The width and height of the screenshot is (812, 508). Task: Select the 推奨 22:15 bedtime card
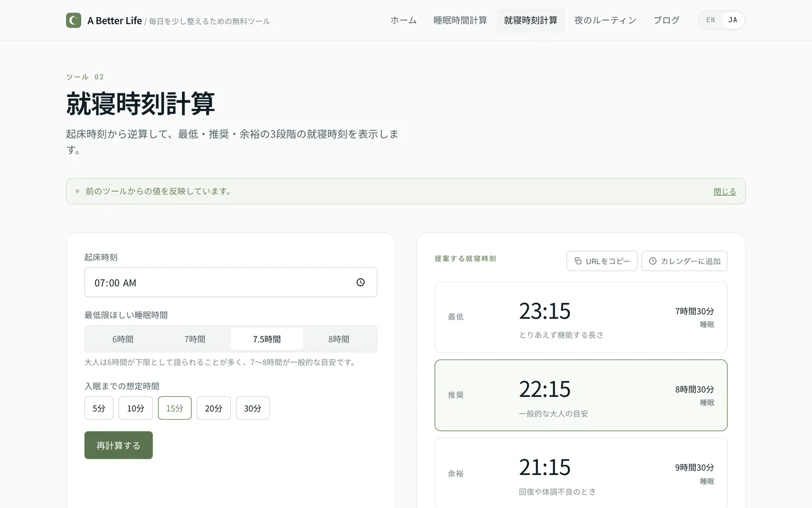pos(581,395)
